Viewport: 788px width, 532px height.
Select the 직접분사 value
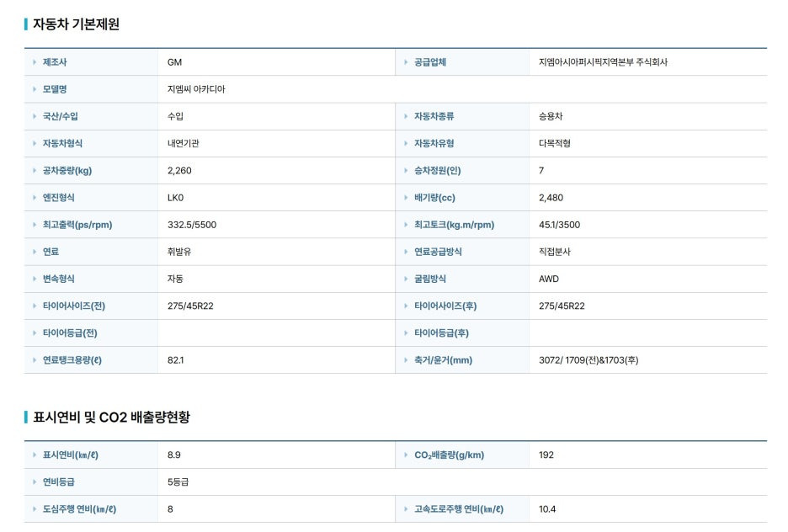click(x=555, y=253)
